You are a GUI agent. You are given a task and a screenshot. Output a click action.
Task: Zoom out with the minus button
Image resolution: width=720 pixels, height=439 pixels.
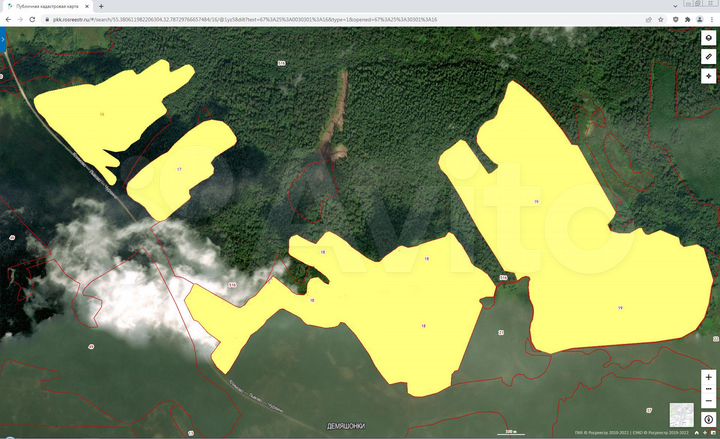[x=708, y=400]
